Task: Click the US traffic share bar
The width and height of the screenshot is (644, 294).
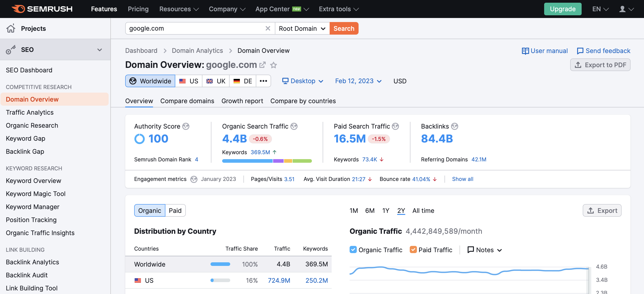Action: pos(220,281)
